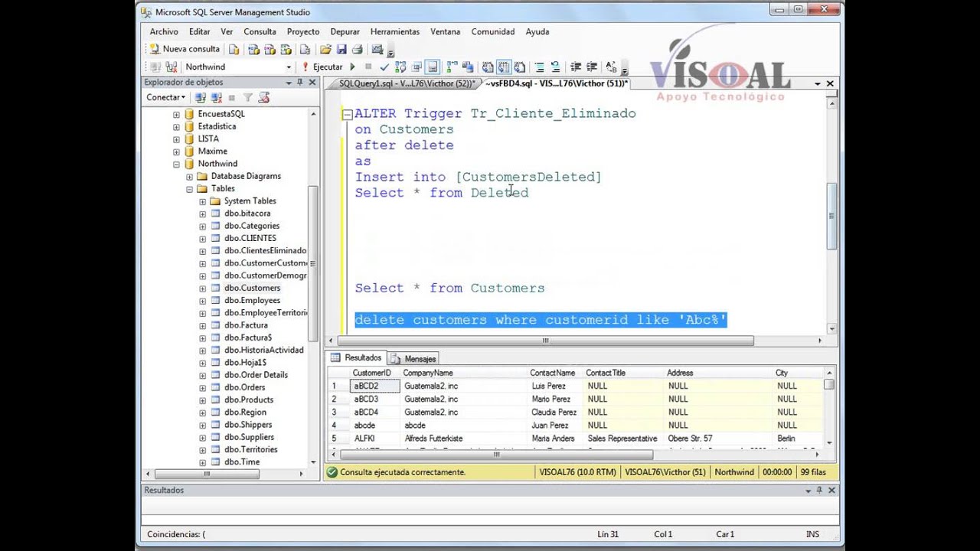Click the Object Explorer Refresh icon
This screenshot has width=980, height=551.
pos(264,97)
